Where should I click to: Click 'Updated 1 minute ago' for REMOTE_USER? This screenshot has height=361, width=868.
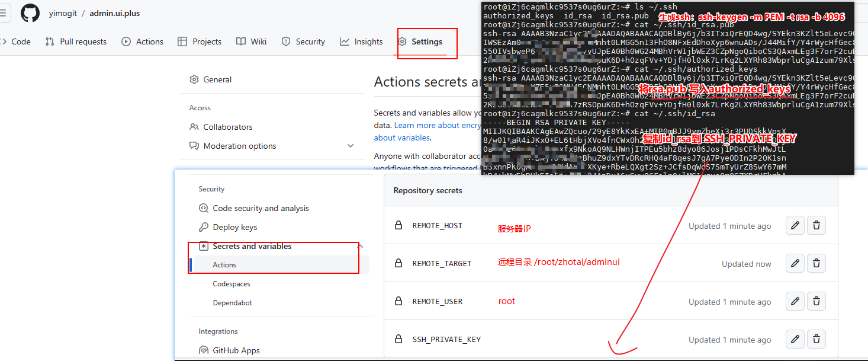[x=730, y=302]
